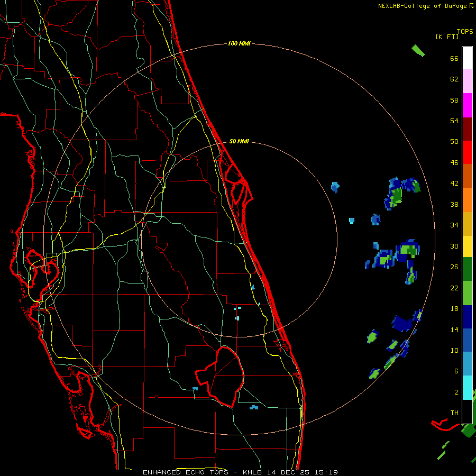The image size is (476, 476).
Task: Click the 'TH' legend label
Action: (x=454, y=413)
